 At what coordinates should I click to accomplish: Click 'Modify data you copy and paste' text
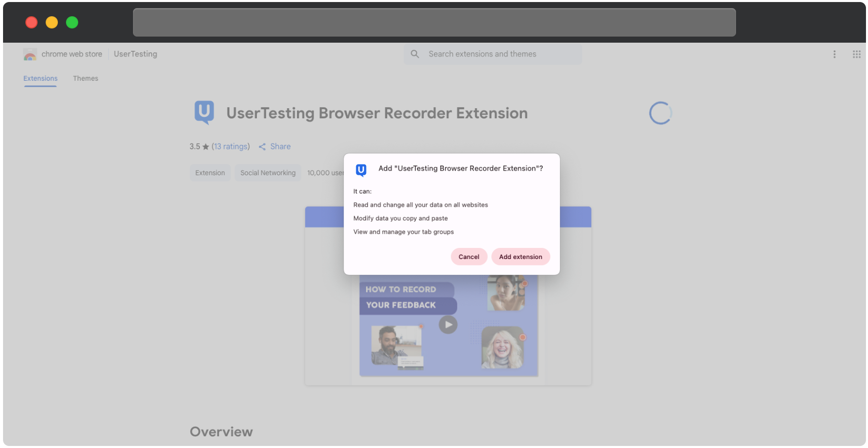400,218
